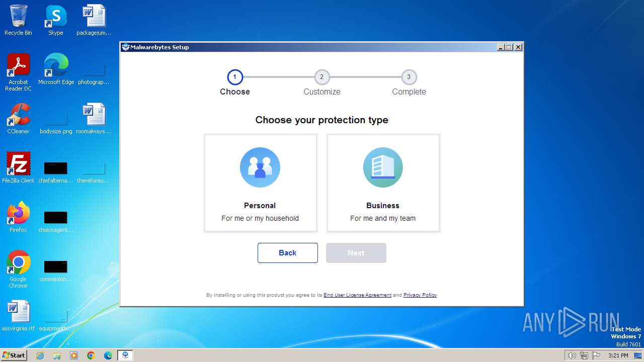Open Microsoft Edge desktop shortcut

coord(56,69)
